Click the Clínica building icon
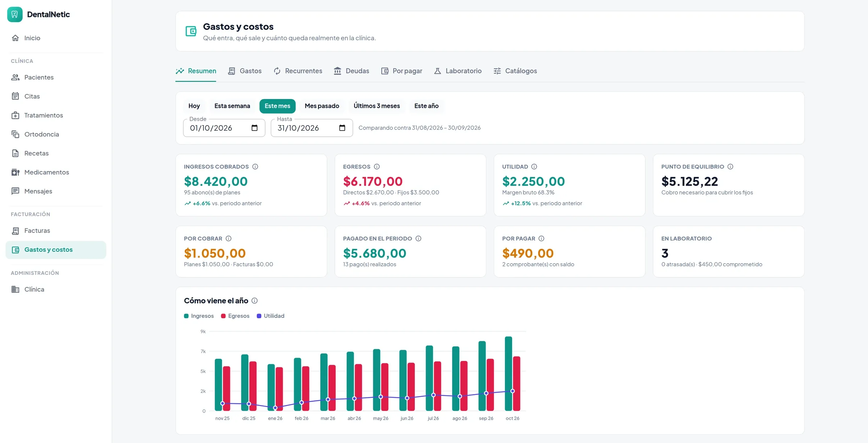868x443 pixels. coord(15,289)
